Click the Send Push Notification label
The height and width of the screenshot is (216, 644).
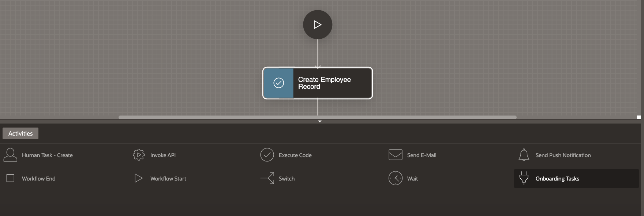point(563,155)
